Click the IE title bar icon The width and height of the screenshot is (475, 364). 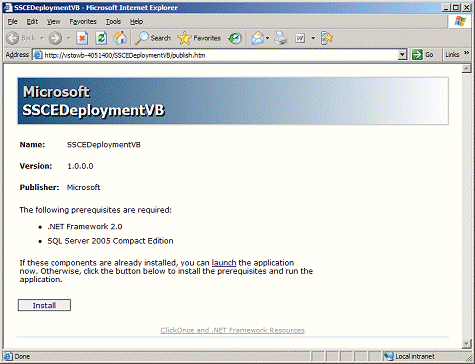[x=8, y=7]
